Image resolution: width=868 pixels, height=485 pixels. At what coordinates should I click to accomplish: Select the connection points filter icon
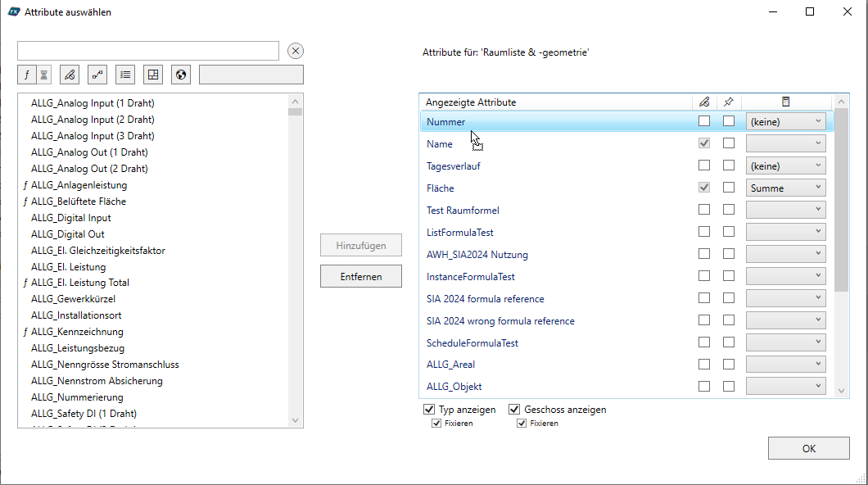tap(97, 74)
